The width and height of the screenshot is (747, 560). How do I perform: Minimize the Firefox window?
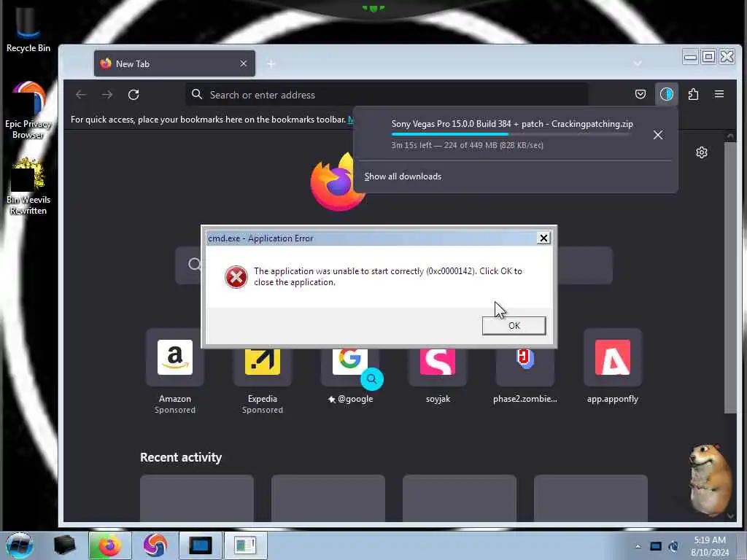click(x=690, y=57)
